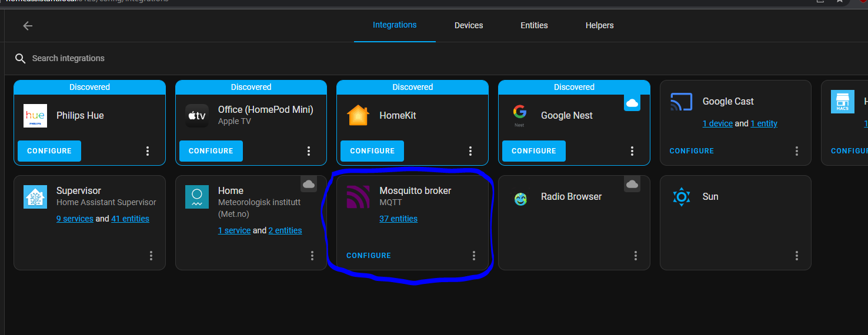Viewport: 868px width, 335px height.
Task: Click the Mosquitto broker MQTT icon
Action: [358, 197]
